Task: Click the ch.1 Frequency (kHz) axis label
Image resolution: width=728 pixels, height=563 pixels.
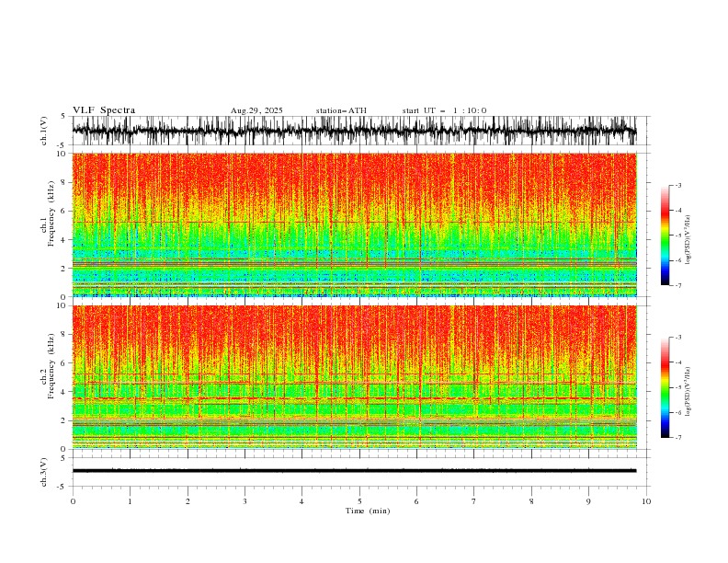Action: click(49, 214)
